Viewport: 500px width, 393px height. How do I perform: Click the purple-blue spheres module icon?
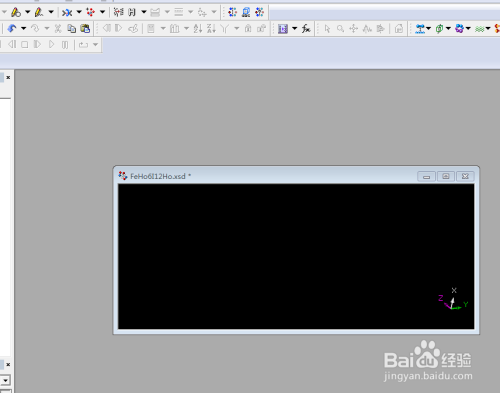pyautogui.click(x=459, y=29)
